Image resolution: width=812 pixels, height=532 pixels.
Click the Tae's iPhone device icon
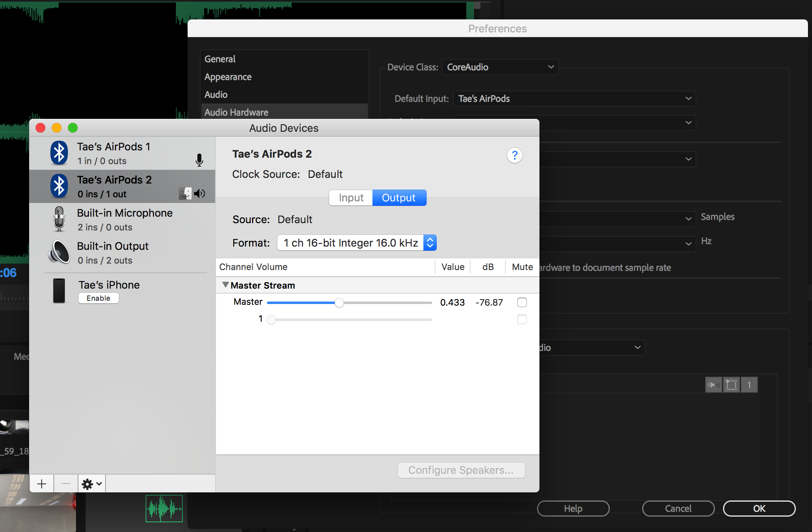[x=59, y=291]
